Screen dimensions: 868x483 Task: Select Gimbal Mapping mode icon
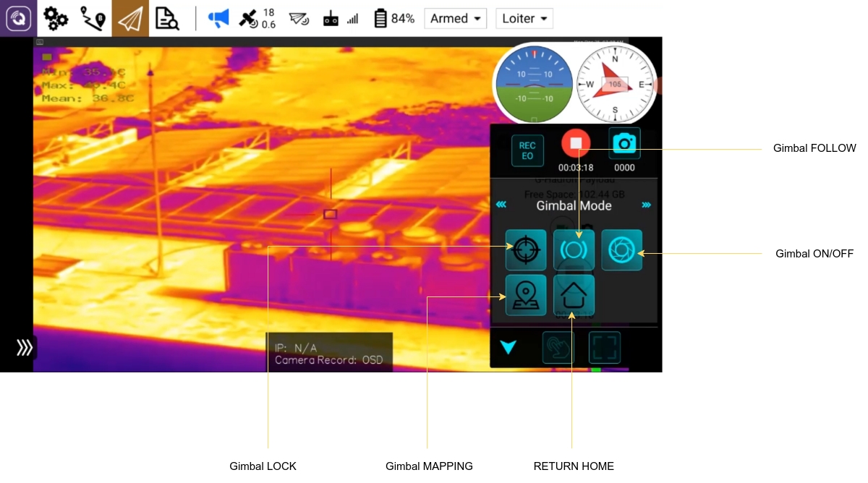point(526,296)
